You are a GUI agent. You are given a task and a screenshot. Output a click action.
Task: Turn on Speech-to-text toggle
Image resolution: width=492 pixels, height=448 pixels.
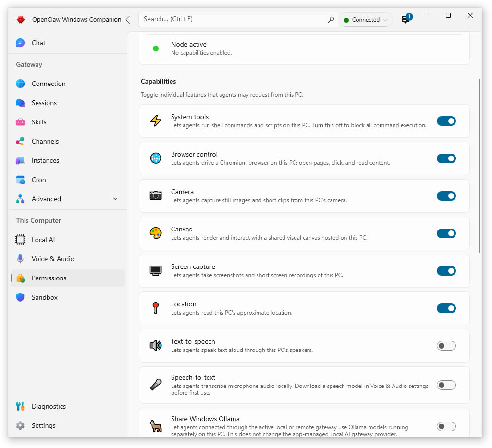click(x=446, y=385)
